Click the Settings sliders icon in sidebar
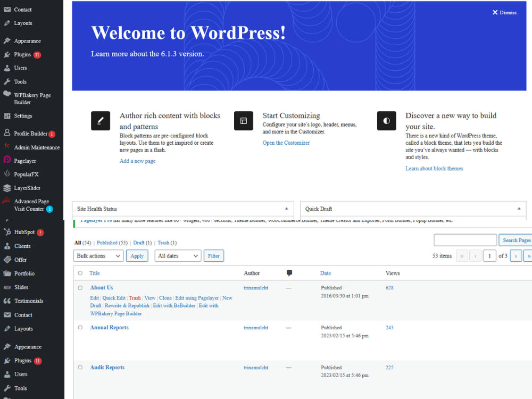 point(7,116)
